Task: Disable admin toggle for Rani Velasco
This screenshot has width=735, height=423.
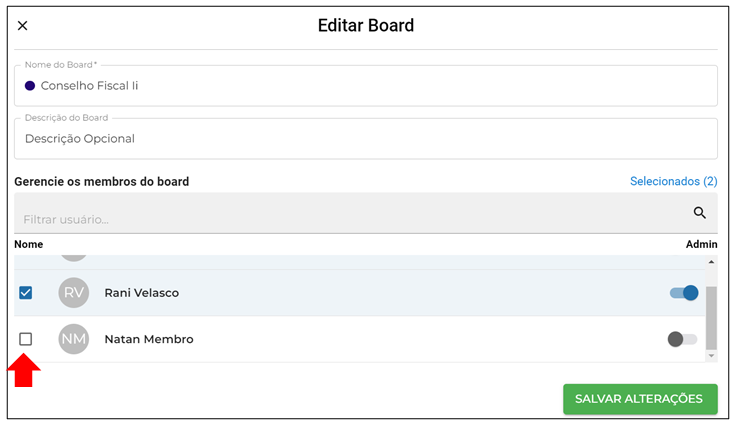Action: pos(684,293)
